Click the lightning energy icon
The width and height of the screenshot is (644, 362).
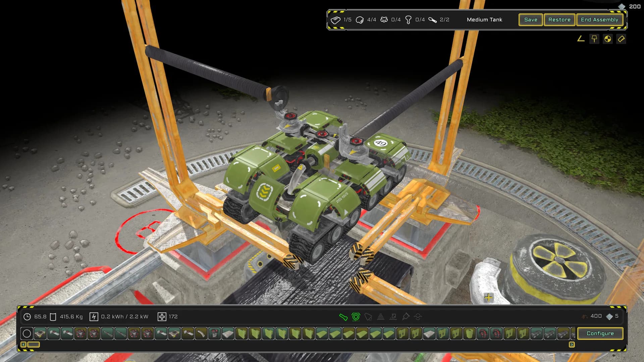point(94,317)
